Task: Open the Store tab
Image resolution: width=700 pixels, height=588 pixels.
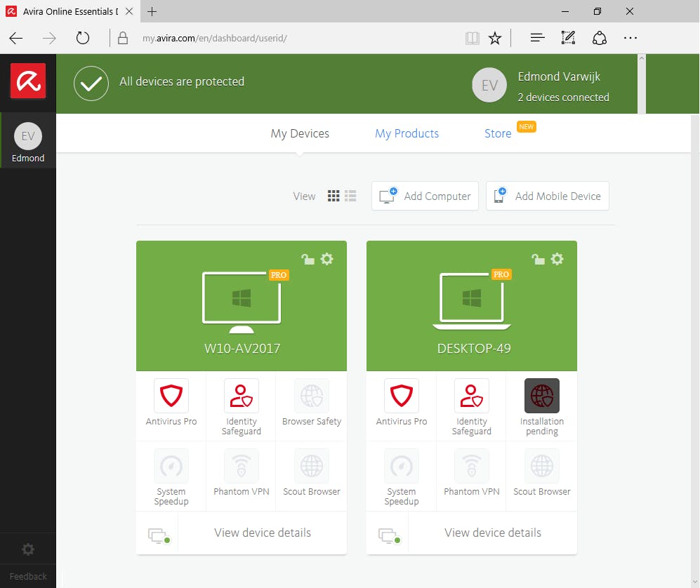Action: coord(498,133)
